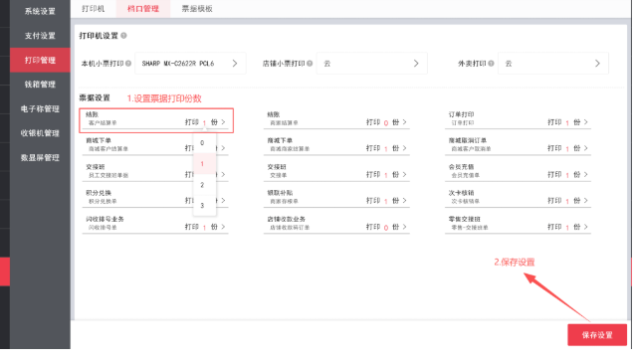
Task: Expand 外卖打印 printer selector arrow
Action: coord(597,64)
